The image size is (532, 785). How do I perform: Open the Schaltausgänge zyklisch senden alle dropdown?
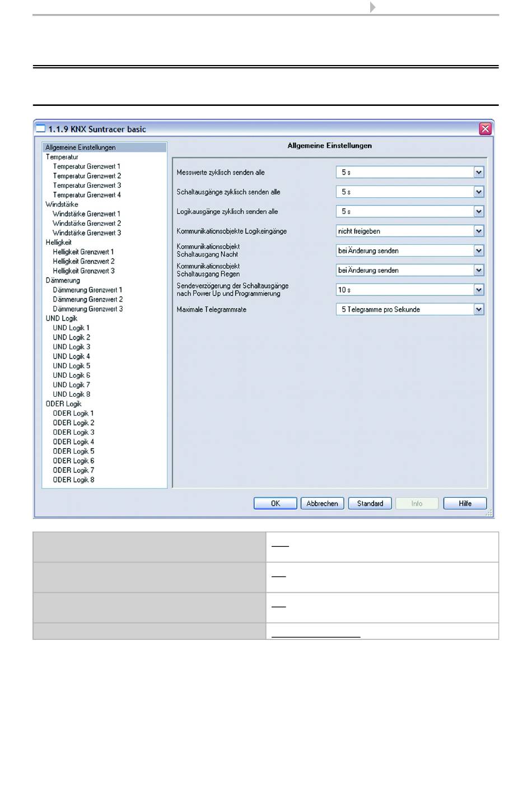[479, 192]
